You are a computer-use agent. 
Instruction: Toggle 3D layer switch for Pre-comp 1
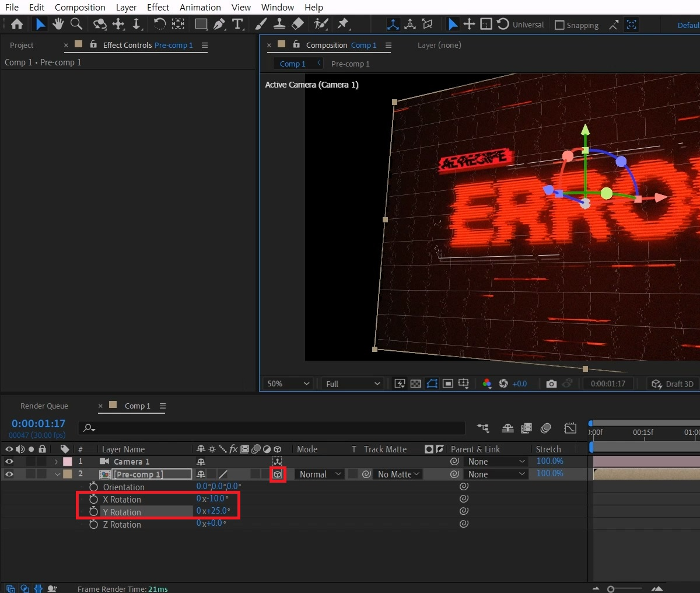278,475
